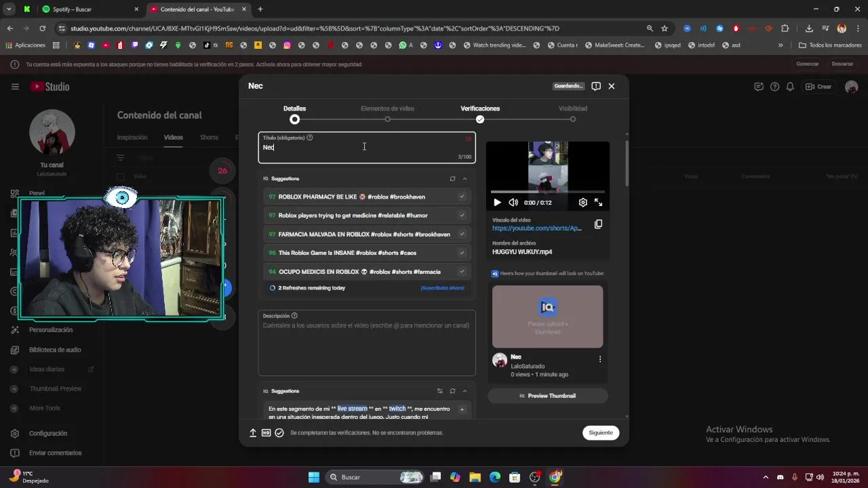Expand video preview to fullscreen

(x=598, y=203)
